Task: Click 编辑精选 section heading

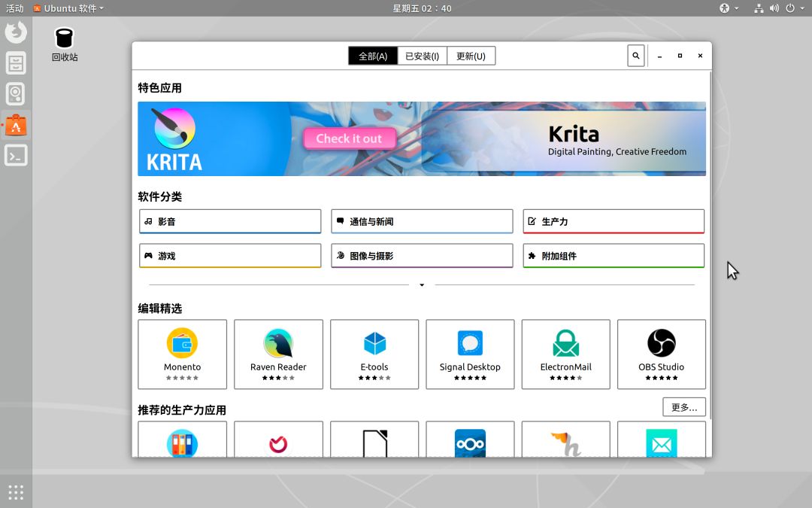Action: pos(160,309)
